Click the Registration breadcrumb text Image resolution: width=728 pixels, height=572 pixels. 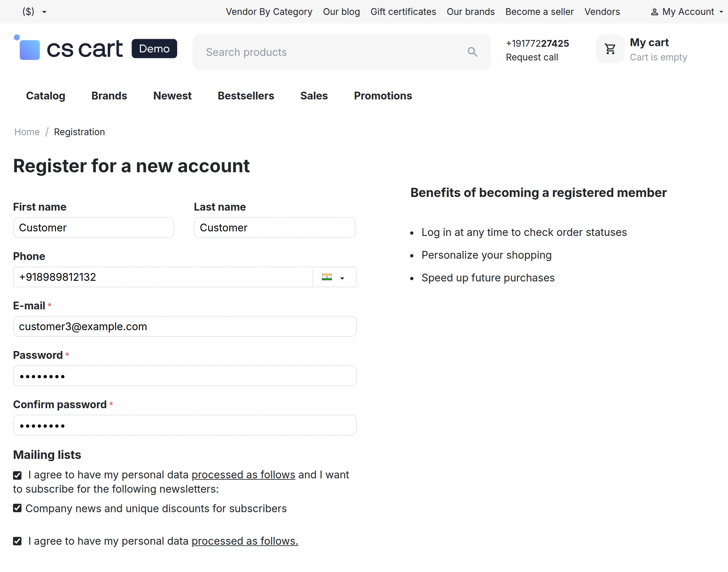[79, 132]
